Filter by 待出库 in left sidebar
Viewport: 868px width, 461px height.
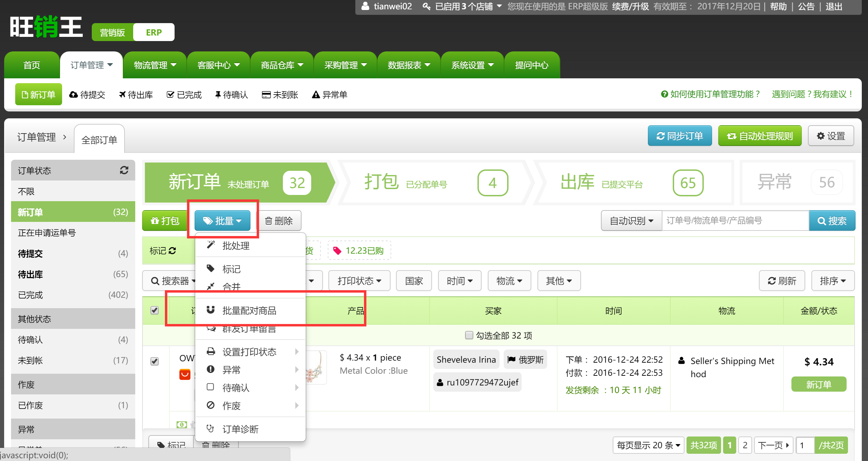73,274
